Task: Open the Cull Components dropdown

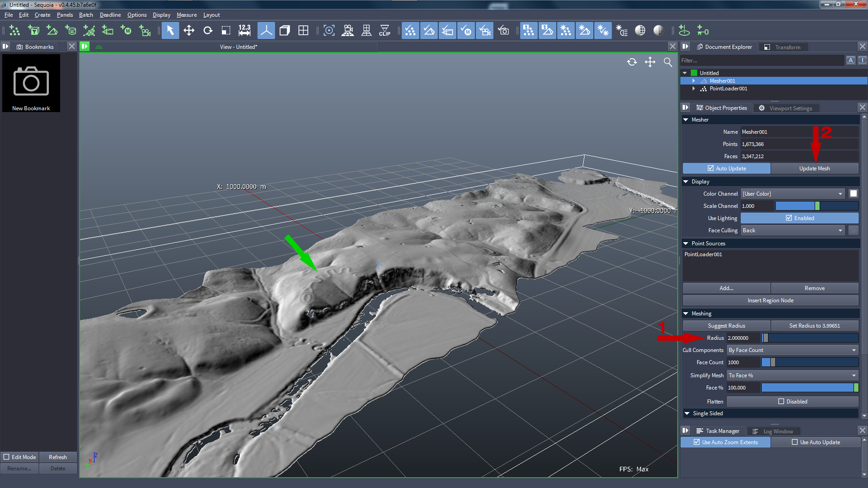Action: 792,350
